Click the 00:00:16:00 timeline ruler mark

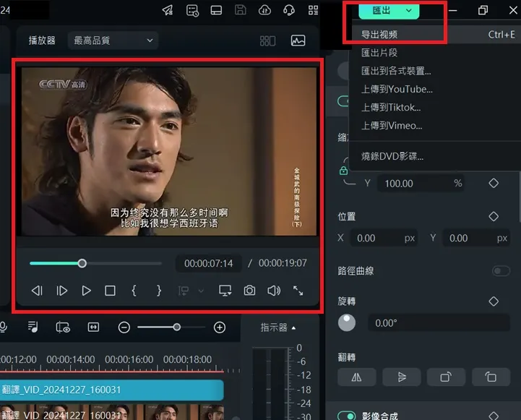(129, 359)
